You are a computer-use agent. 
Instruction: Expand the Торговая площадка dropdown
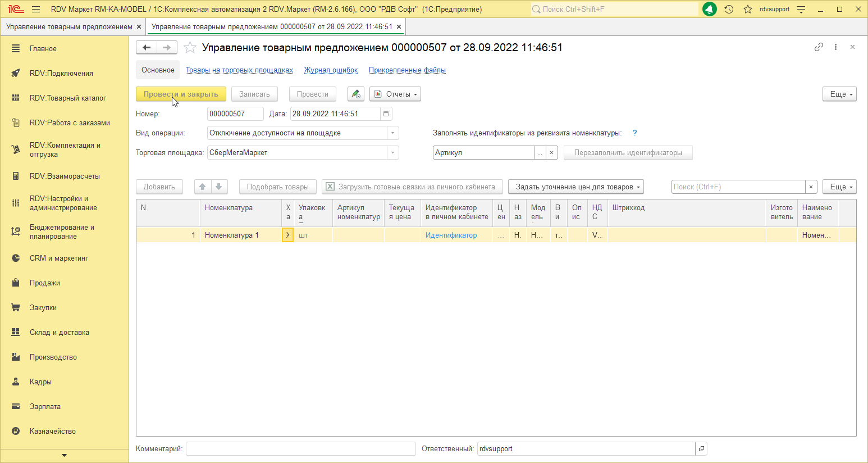(x=393, y=153)
